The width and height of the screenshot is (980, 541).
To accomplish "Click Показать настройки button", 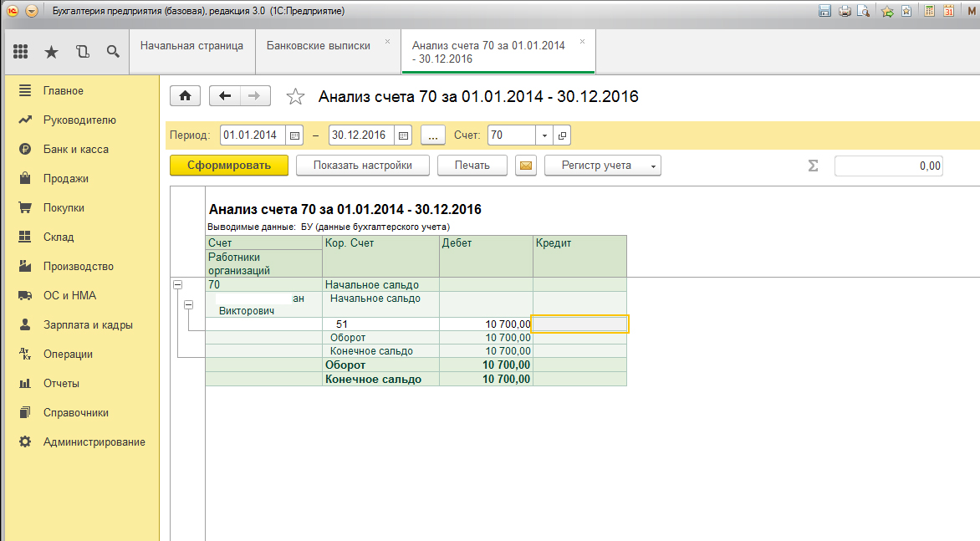I will coord(363,166).
